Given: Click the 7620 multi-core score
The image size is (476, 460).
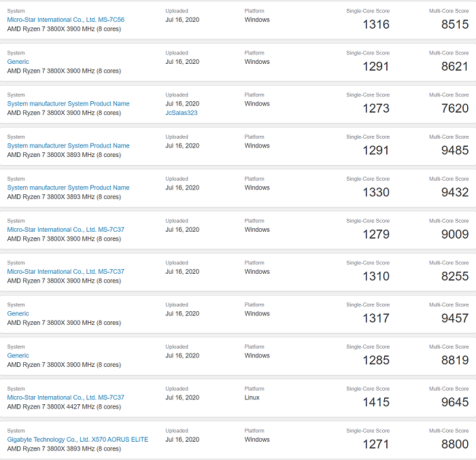Looking at the screenshot, I should tap(455, 109).
